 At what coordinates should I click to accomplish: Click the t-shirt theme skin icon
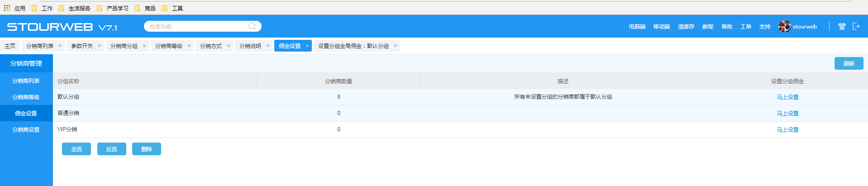click(x=842, y=26)
